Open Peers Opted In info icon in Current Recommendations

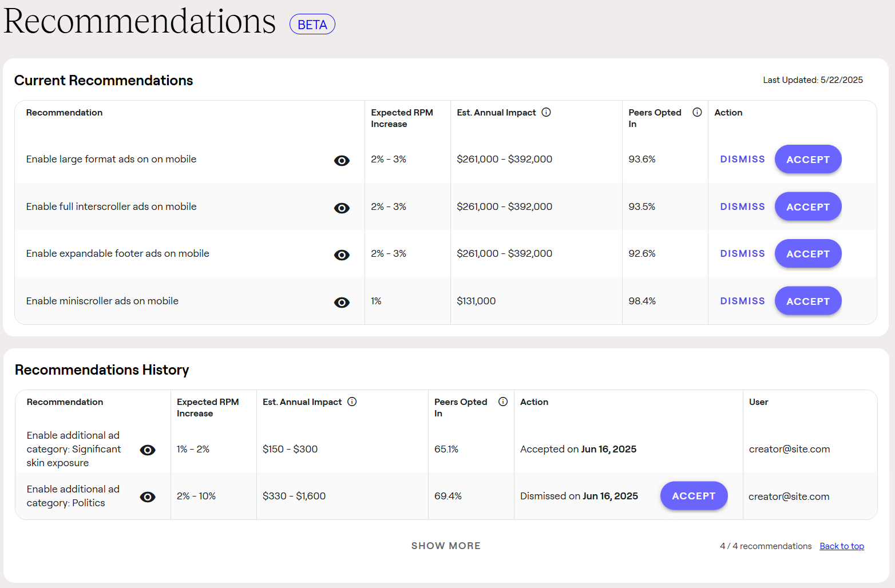click(x=697, y=112)
